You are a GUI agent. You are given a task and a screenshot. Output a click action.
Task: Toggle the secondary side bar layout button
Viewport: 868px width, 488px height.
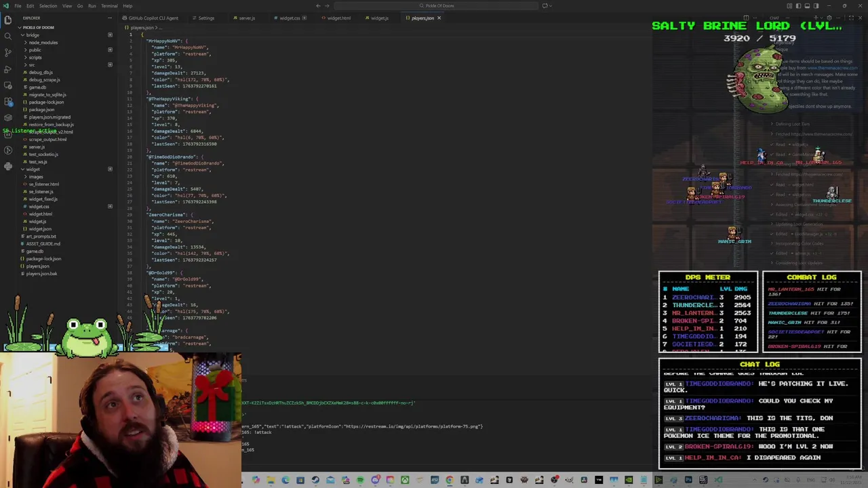tap(816, 6)
